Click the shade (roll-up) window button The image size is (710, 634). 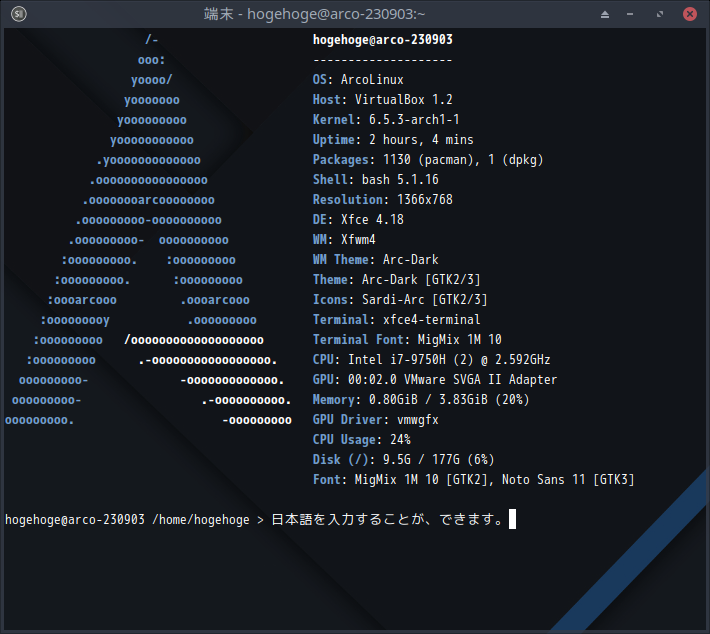[604, 14]
